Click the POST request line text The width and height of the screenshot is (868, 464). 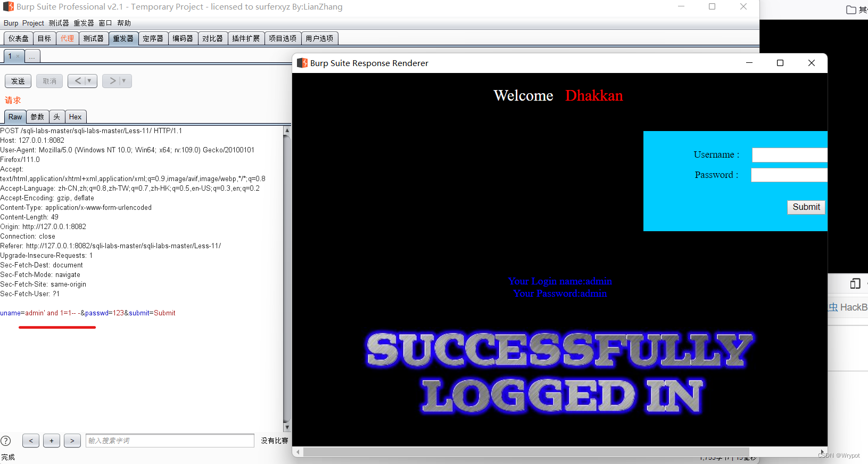tap(91, 131)
